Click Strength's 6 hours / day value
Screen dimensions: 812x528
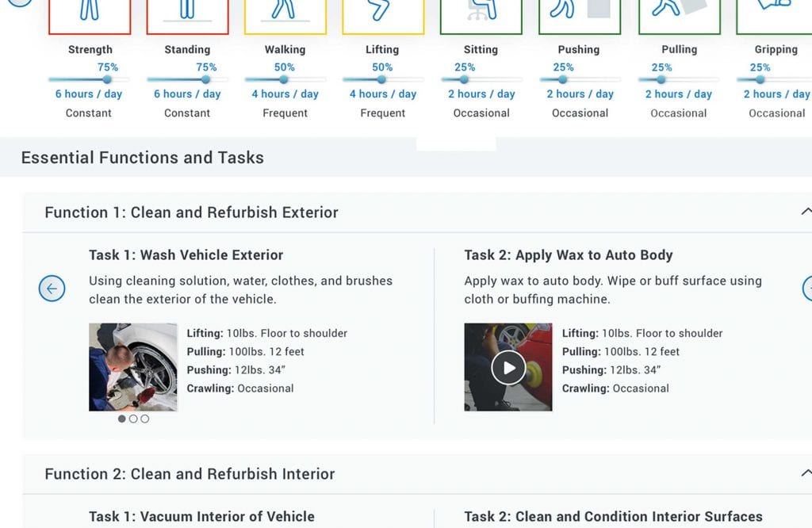(x=89, y=94)
